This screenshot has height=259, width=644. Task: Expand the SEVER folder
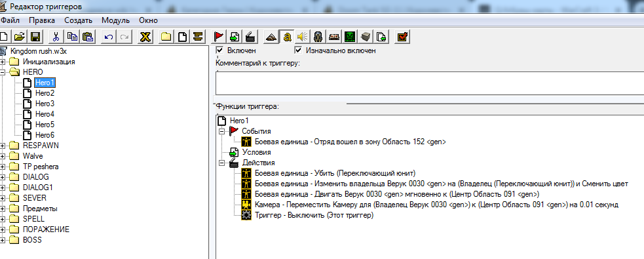pyautogui.click(x=3, y=198)
